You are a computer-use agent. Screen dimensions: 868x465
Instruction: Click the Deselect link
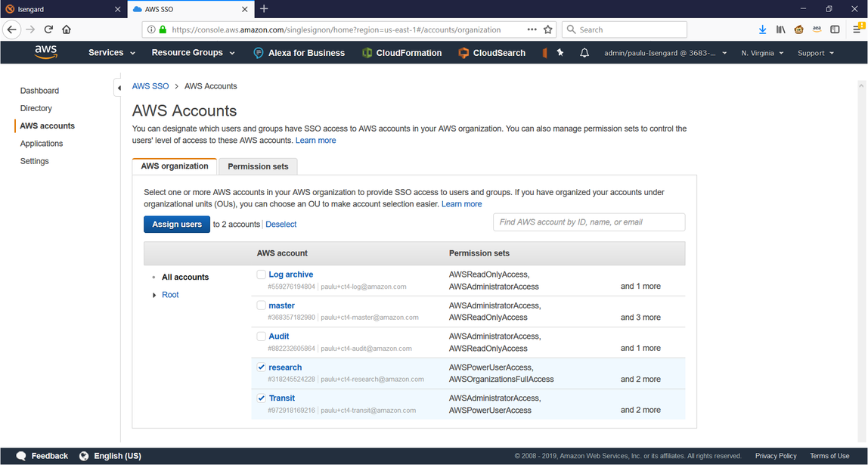pyautogui.click(x=281, y=225)
